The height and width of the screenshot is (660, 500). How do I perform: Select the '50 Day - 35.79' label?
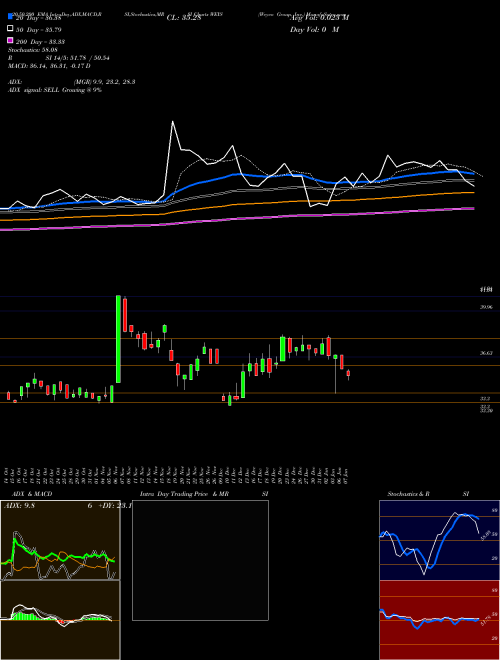click(x=38, y=30)
